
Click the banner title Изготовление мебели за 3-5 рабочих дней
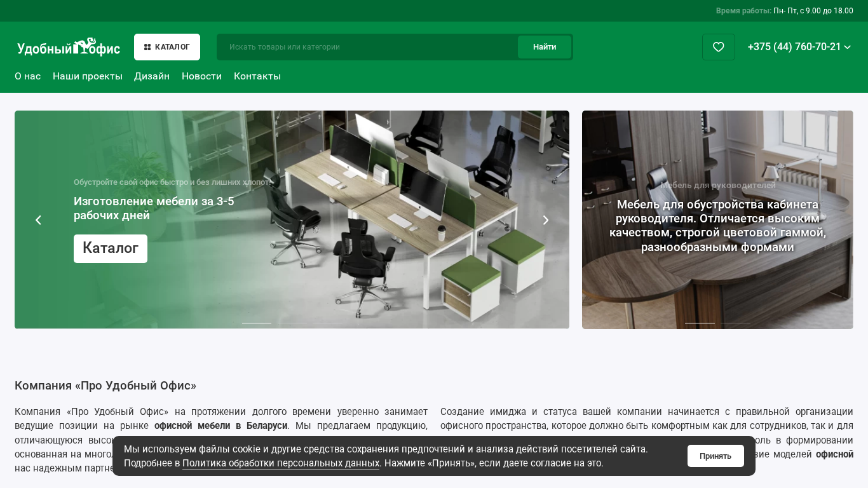154,208
